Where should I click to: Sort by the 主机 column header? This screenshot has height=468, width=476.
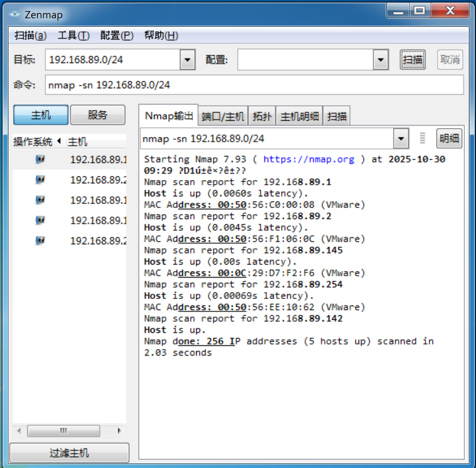(97, 142)
